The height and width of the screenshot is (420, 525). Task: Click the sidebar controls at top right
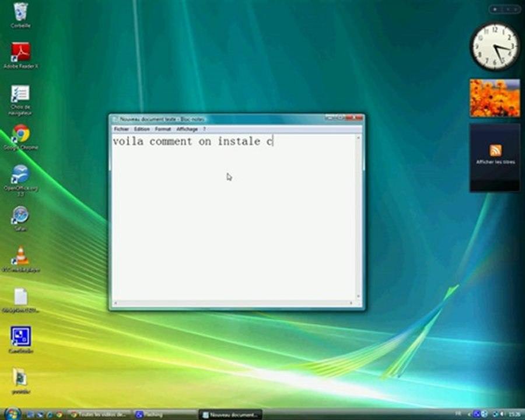pyautogui.click(x=506, y=9)
